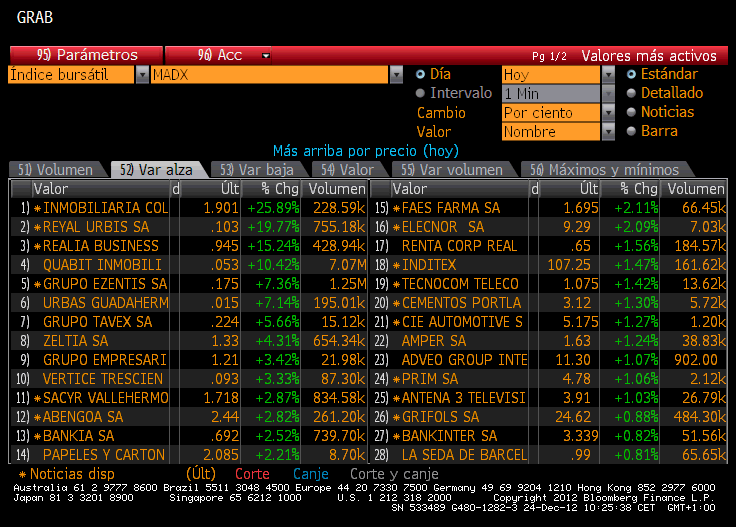Click the Corte legend label

[x=252, y=474]
